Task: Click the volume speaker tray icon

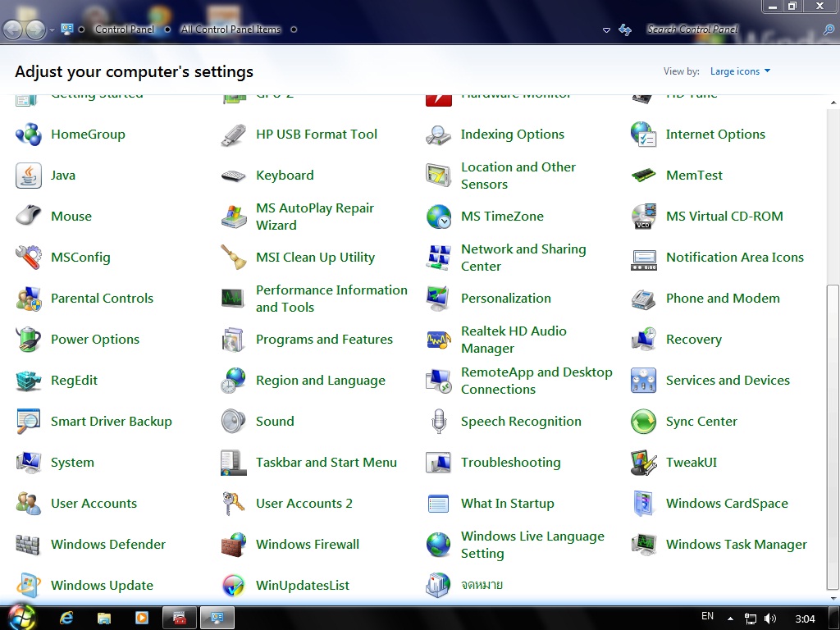Action: click(769, 619)
